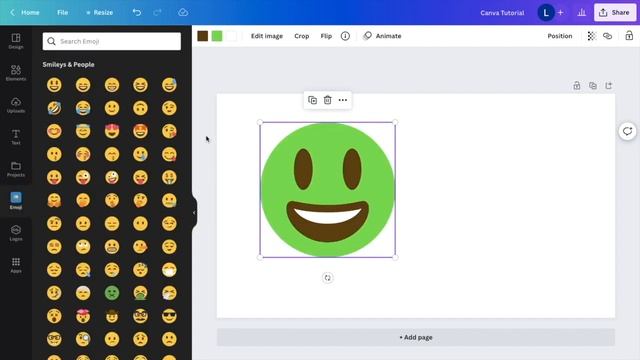Open the comment bubble on right edge
640x360 pixels.
pos(627,131)
